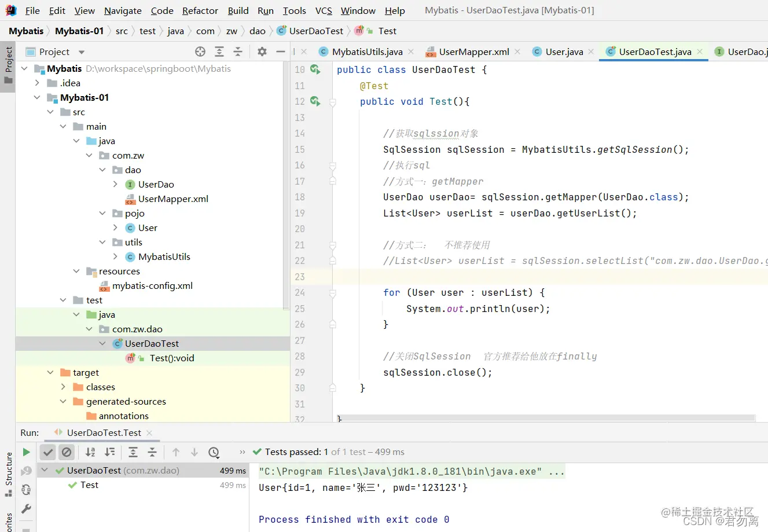Click the Rerun Failed Tests icon
The width and height of the screenshot is (768, 532).
(26, 471)
